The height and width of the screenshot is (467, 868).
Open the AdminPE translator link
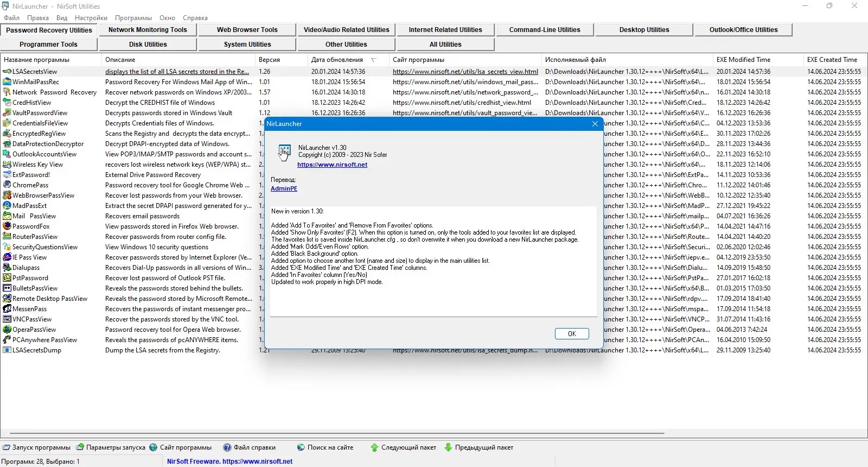284,188
